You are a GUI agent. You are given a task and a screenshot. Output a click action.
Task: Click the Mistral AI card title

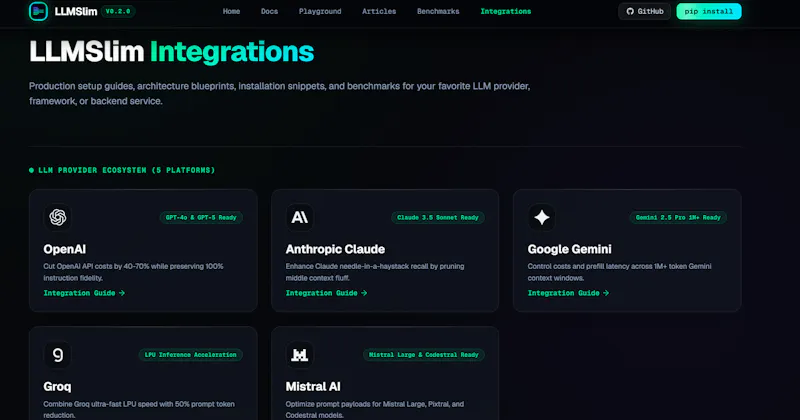tap(313, 386)
